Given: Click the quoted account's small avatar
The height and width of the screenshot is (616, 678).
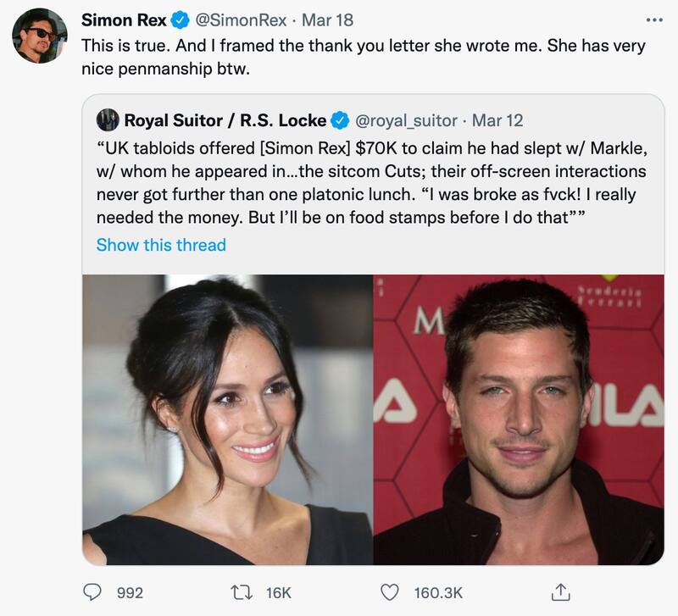Looking at the screenshot, I should point(107,121).
